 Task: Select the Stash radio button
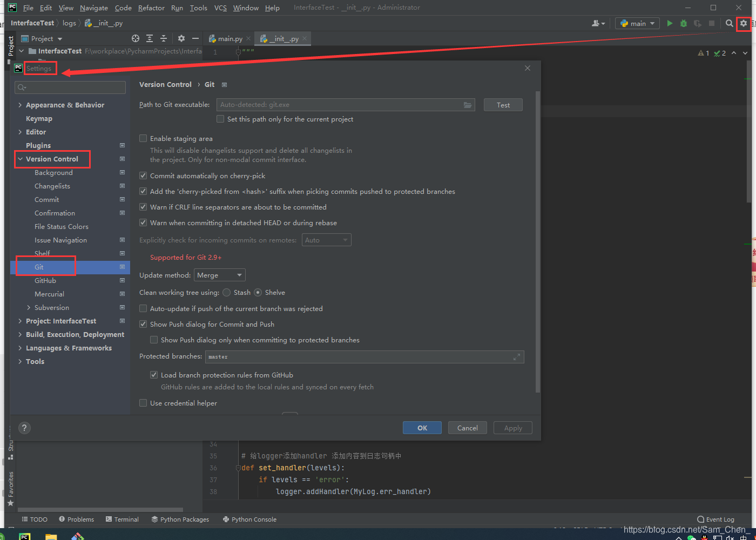[x=226, y=292]
